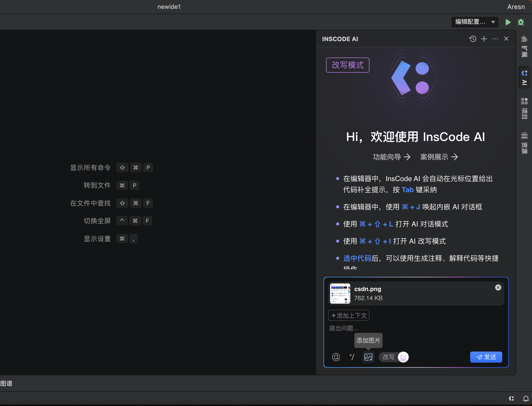Click the 在文件中查找 shortcut hint
The width and height of the screenshot is (532, 406).
pyautogui.click(x=111, y=203)
